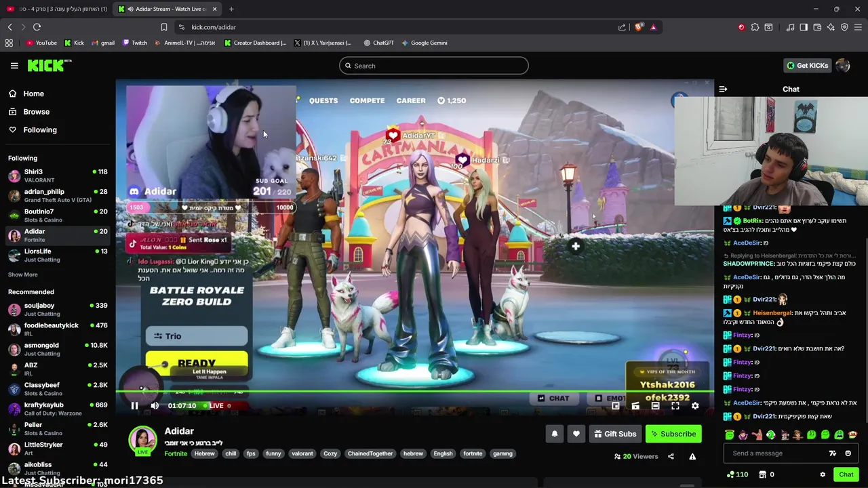The image size is (868, 488).
Task: Open Brave Shields lion icon
Action: coord(638,27)
